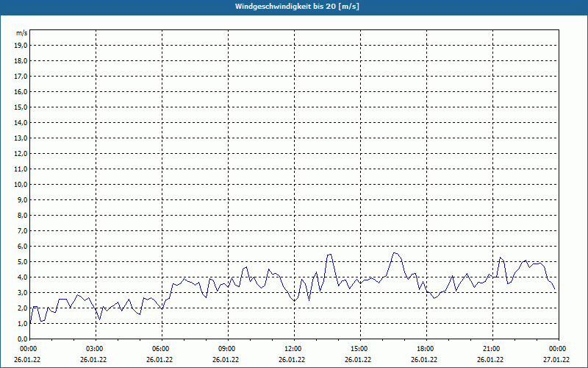
Task: Select the 18,0 y-axis value
Action: (21, 61)
